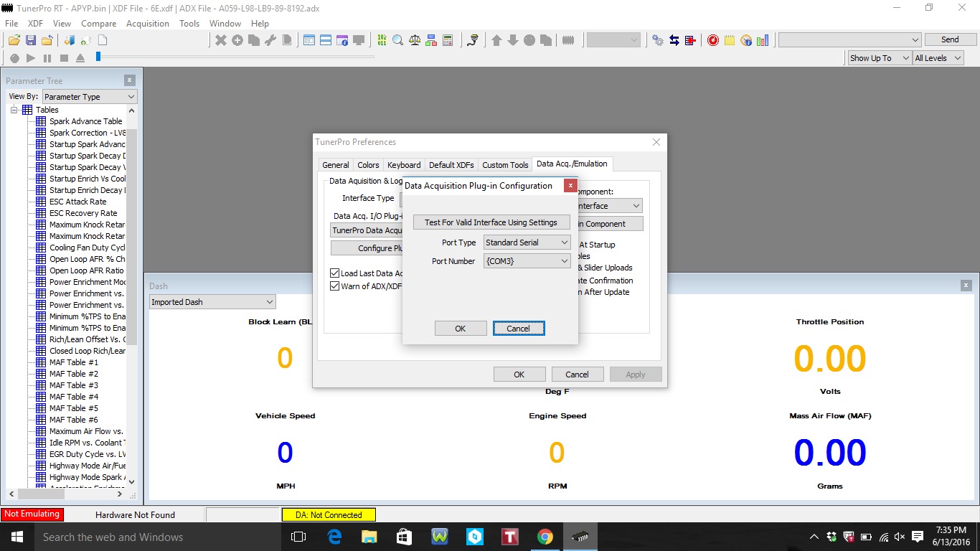Open the Imported Dash dropdown

(212, 302)
